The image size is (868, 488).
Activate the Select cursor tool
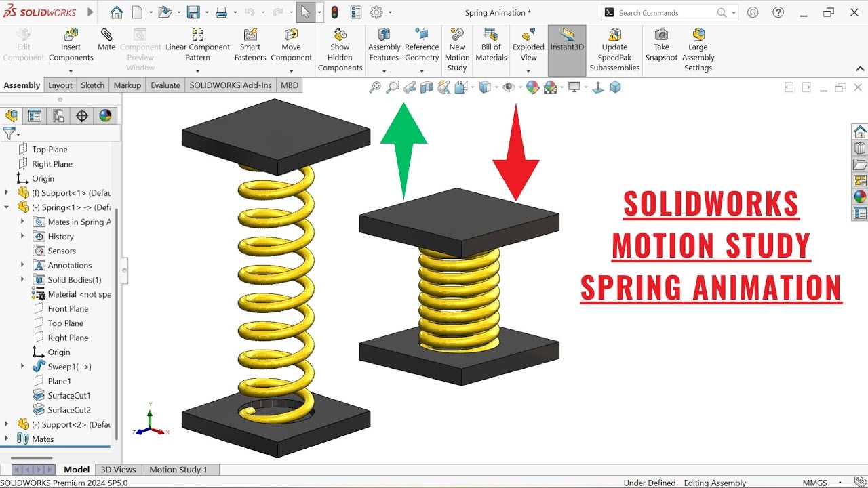click(x=305, y=12)
